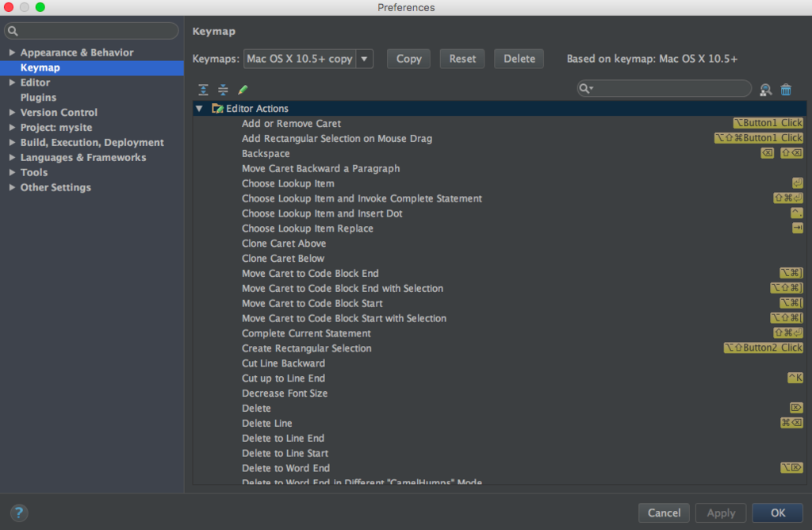Select the Backspace action row
Image resolution: width=812 pixels, height=530 pixels.
(500, 153)
